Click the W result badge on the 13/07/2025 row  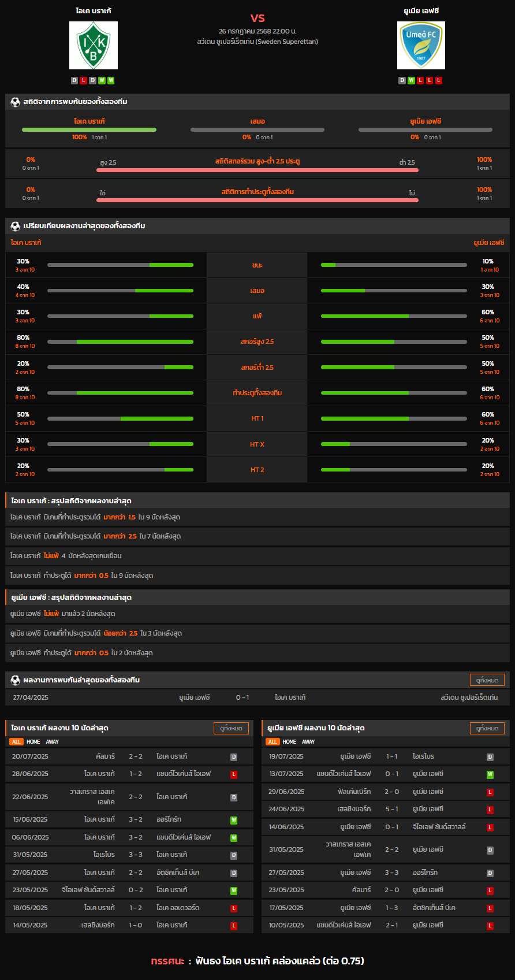click(490, 774)
